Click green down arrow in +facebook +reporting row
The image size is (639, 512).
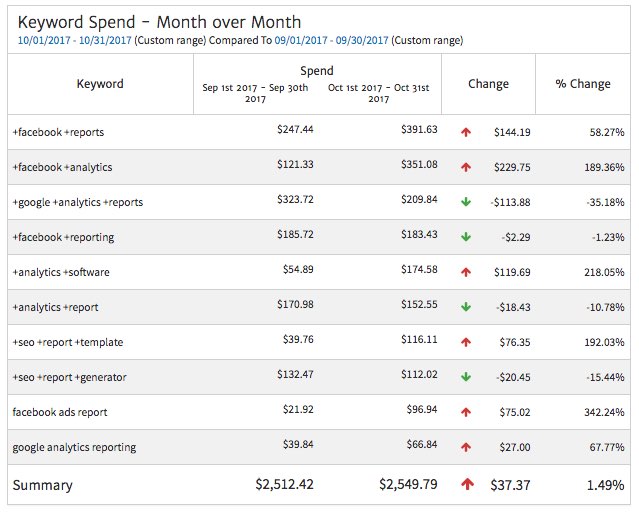[x=465, y=237]
